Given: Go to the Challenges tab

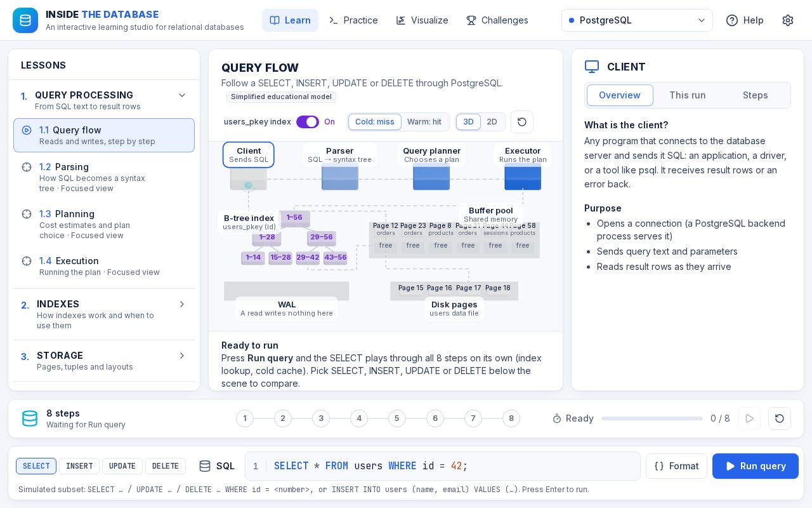Looking at the screenshot, I should pos(497,20).
